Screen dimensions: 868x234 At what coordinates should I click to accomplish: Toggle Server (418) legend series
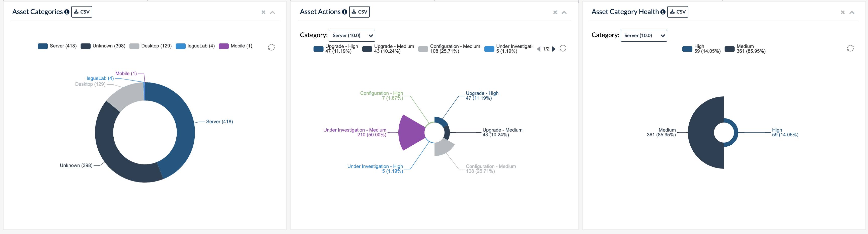pos(57,46)
